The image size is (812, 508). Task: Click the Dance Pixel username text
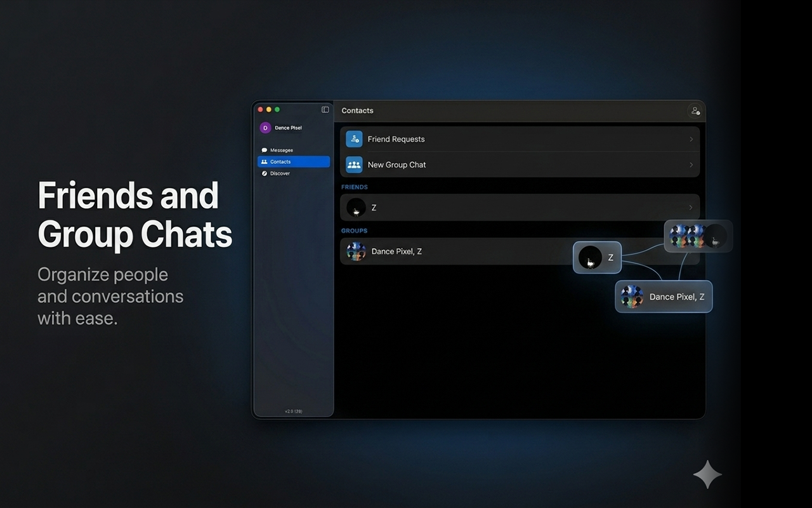click(288, 128)
